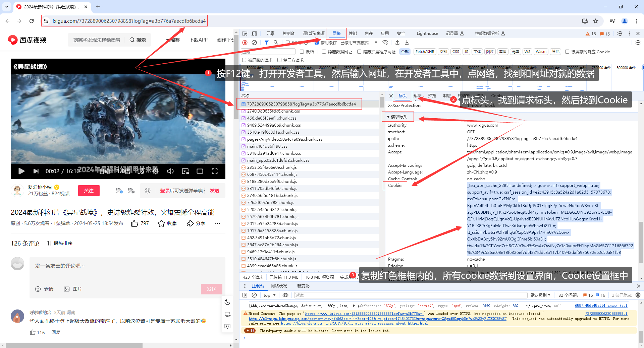Filter requests by Fetch/XHR type

425,52
